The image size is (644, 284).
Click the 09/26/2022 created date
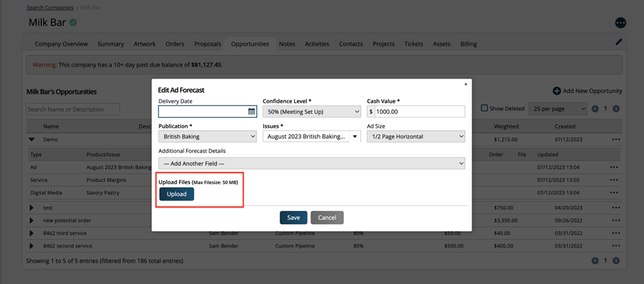(568, 220)
